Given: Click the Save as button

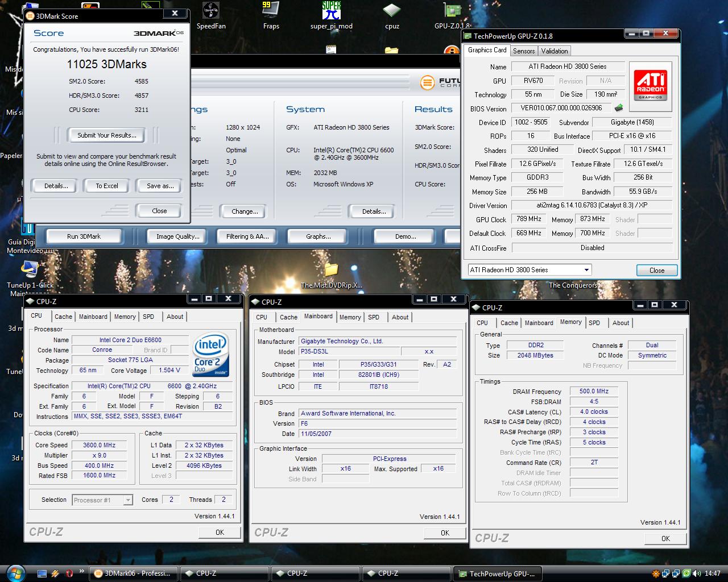Looking at the screenshot, I should coord(160,186).
